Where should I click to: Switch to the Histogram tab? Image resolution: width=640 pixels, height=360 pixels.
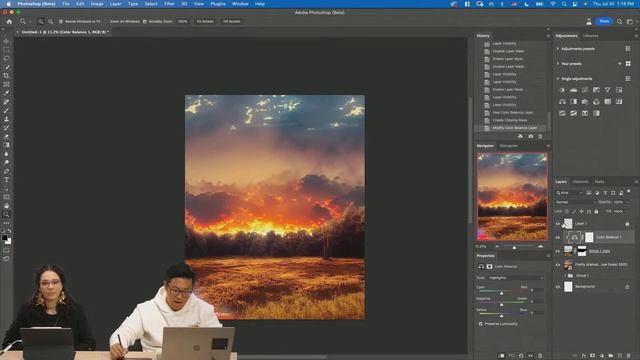[x=509, y=146]
